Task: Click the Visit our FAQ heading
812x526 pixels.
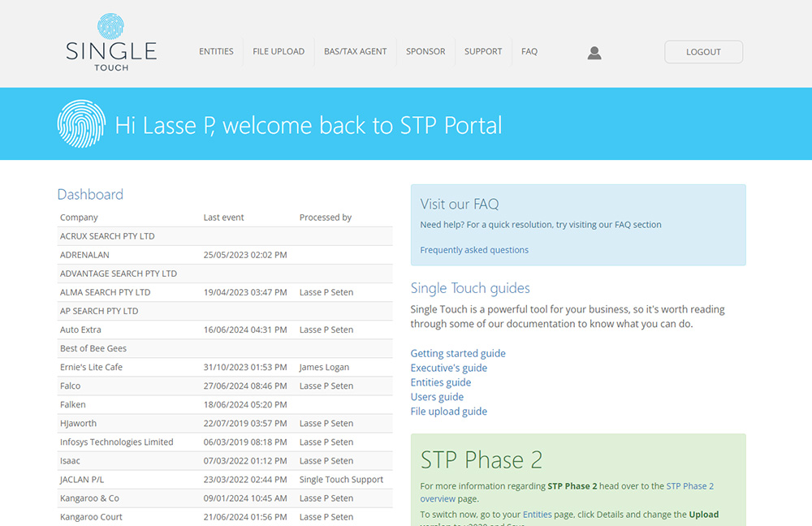Action: click(x=460, y=204)
